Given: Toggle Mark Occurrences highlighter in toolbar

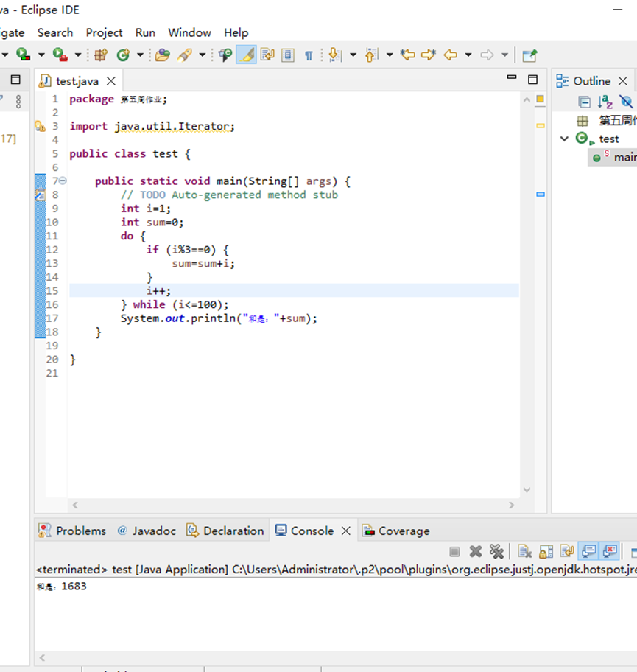Looking at the screenshot, I should 246,55.
